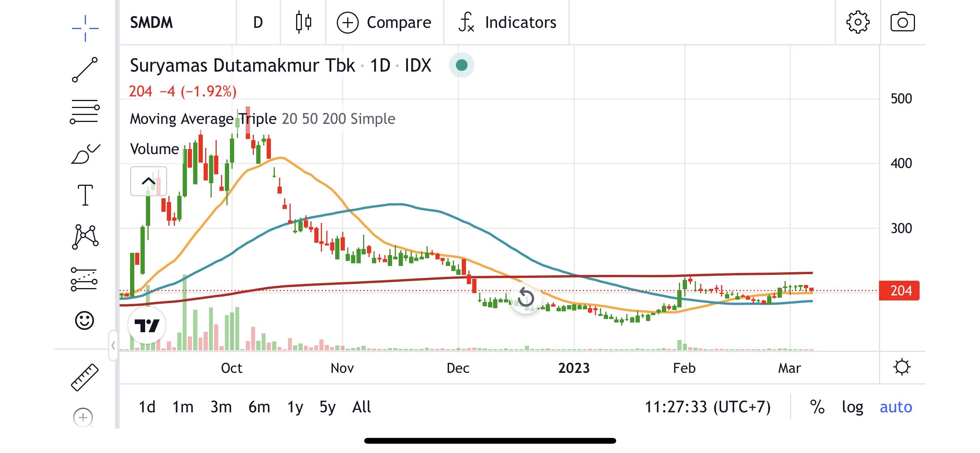Image resolution: width=980 pixels, height=453 pixels.
Task: Select the crosshair cursor tool
Action: pyautogui.click(x=85, y=28)
